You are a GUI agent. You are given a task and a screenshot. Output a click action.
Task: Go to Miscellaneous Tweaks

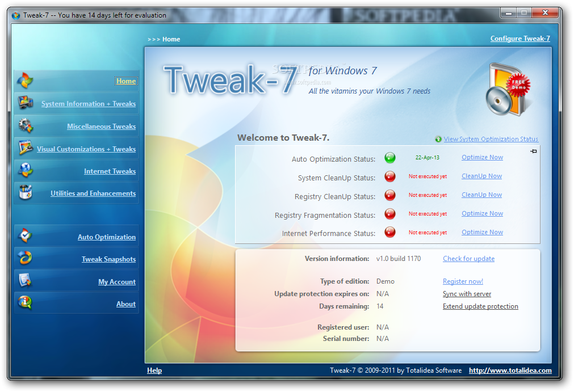[102, 126]
